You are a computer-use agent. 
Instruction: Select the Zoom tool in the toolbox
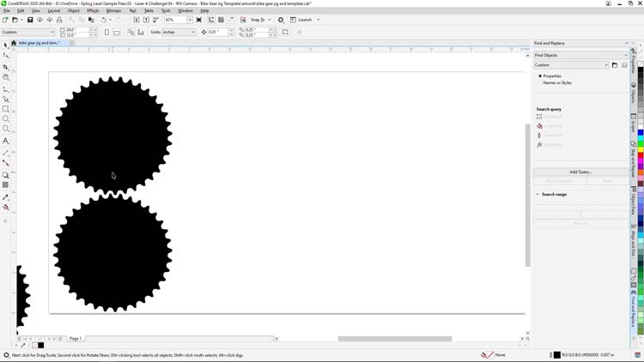[x=6, y=77]
